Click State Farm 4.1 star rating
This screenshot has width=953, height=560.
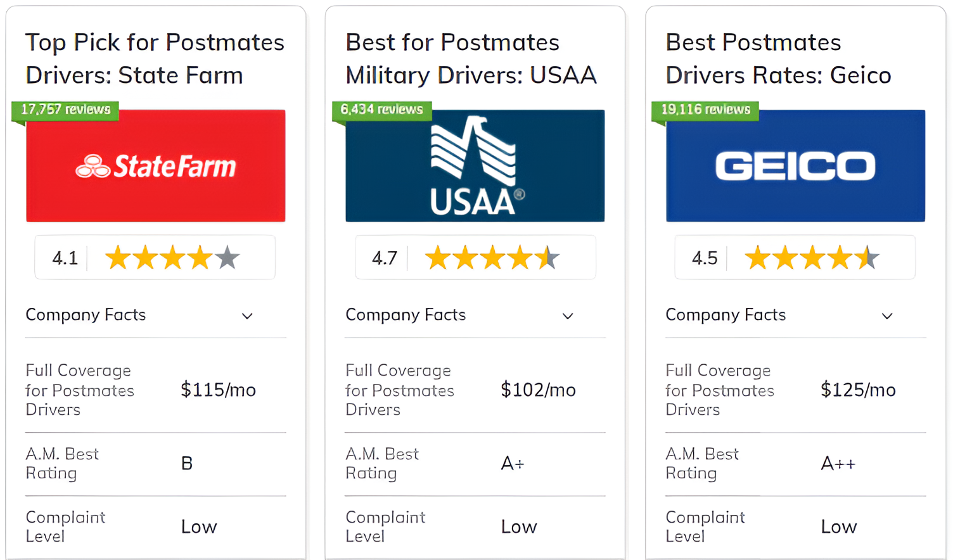[155, 258]
